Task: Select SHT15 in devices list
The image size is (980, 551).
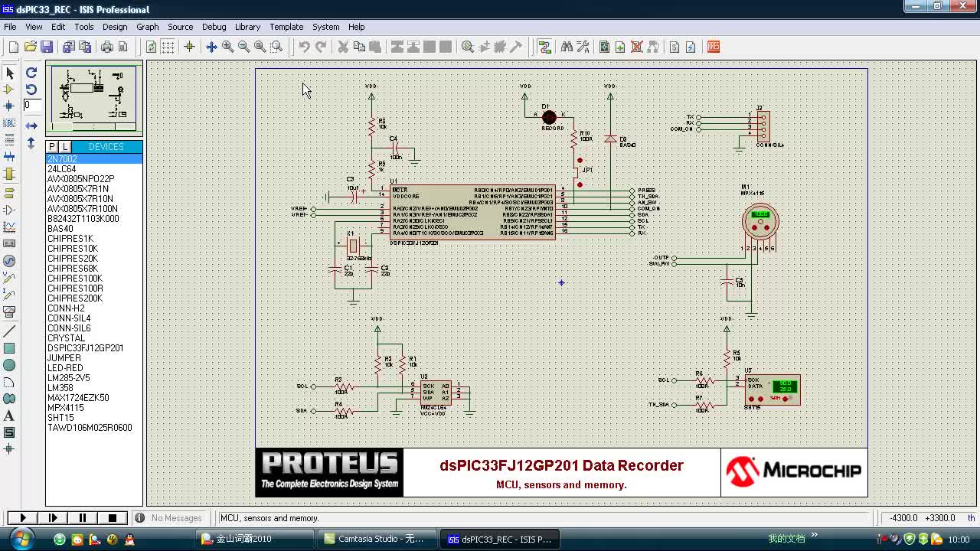Action: coord(94,418)
